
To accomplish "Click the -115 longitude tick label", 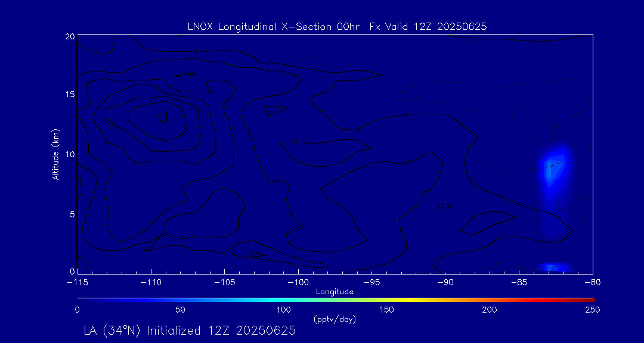I will (x=78, y=283).
